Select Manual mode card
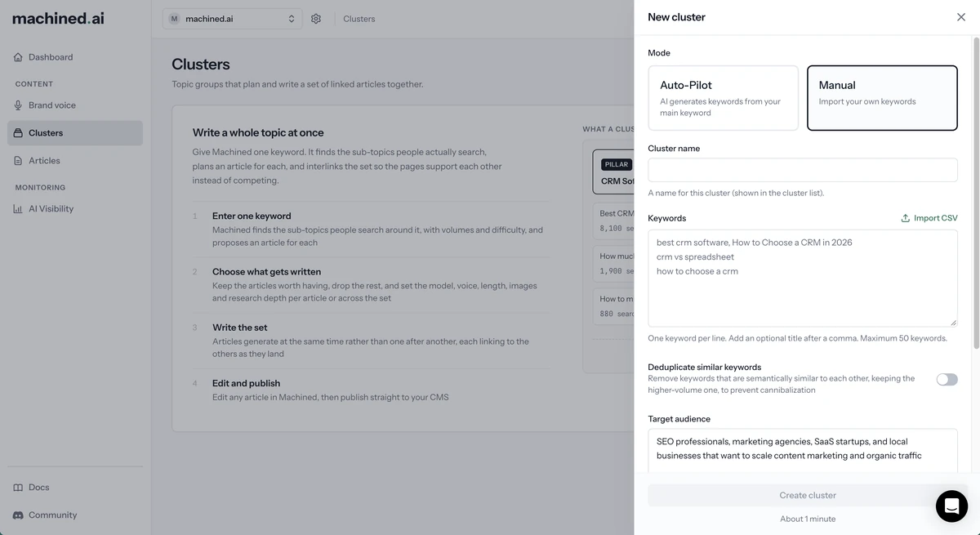 (x=882, y=98)
